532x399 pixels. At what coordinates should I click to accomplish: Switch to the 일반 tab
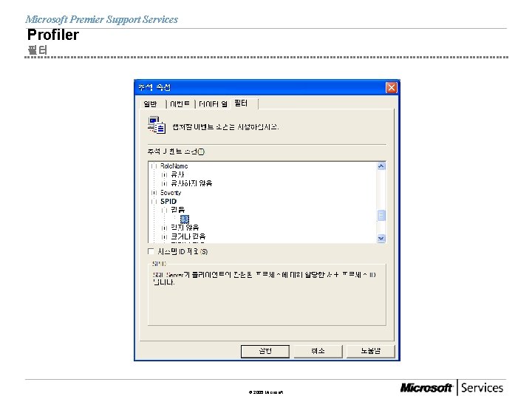[x=150, y=104]
